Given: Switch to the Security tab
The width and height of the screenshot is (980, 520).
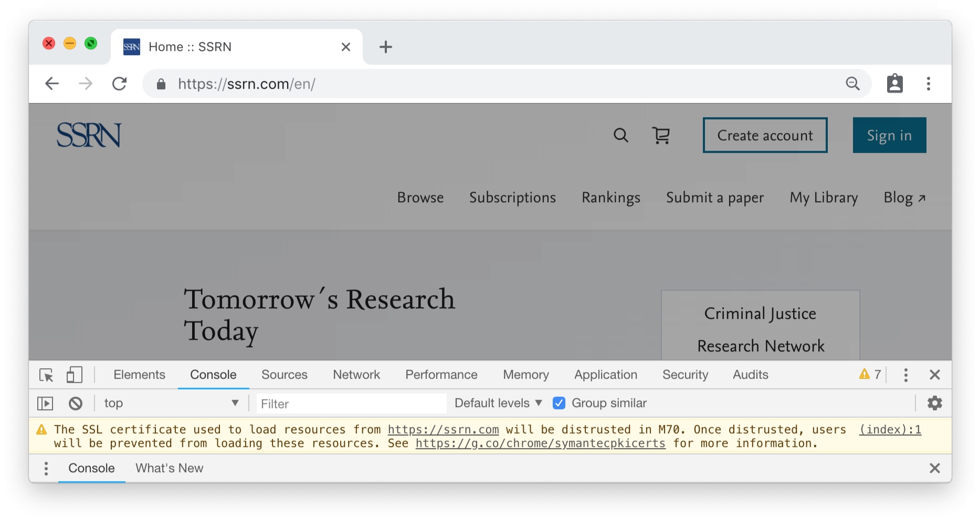Looking at the screenshot, I should coord(686,375).
